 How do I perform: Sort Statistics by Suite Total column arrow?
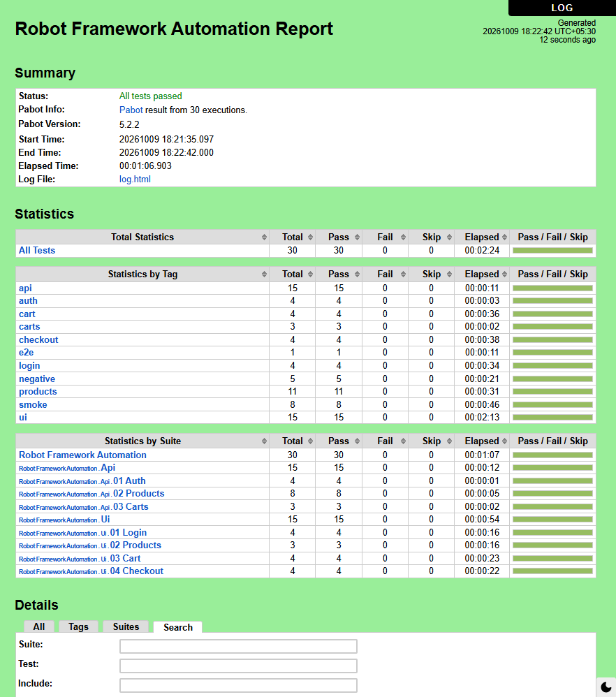[x=311, y=441]
